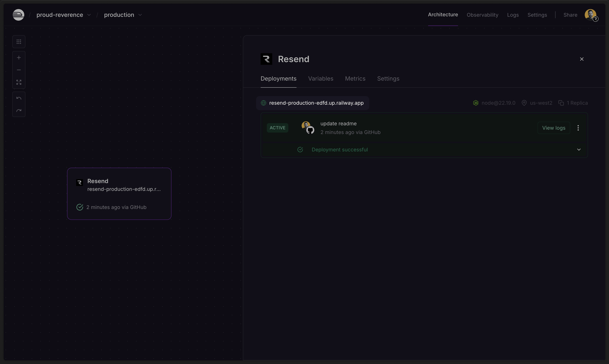The height and width of the screenshot is (364, 609).
Task: Click the replica copy icon
Action: pyautogui.click(x=561, y=103)
